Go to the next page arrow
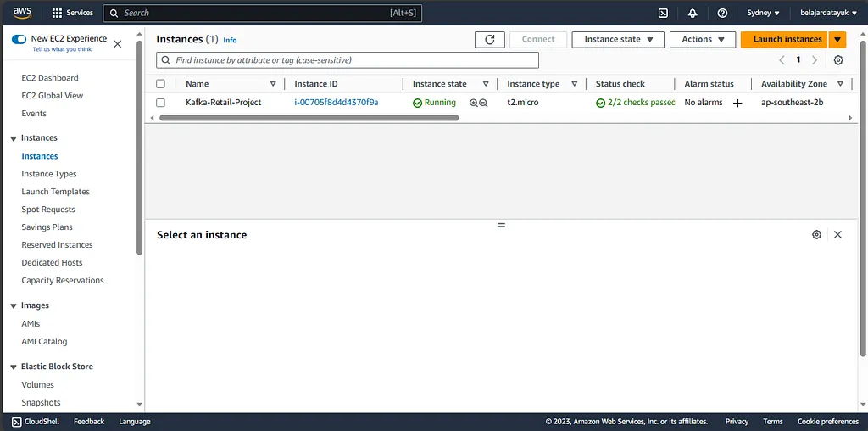This screenshot has height=431, width=868. click(x=815, y=60)
